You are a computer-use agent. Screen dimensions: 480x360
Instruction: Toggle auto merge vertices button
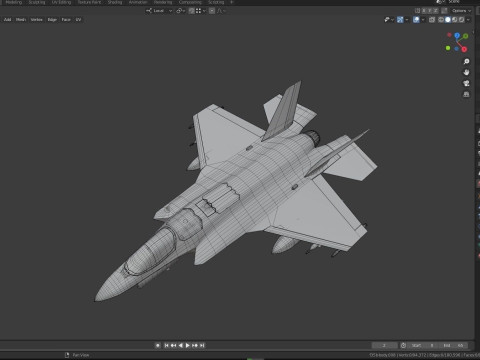pyautogui.click(x=444, y=11)
